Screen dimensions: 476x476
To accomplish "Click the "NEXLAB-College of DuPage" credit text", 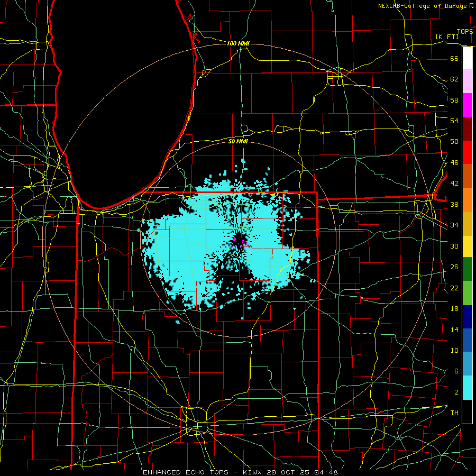I will [423, 6].
